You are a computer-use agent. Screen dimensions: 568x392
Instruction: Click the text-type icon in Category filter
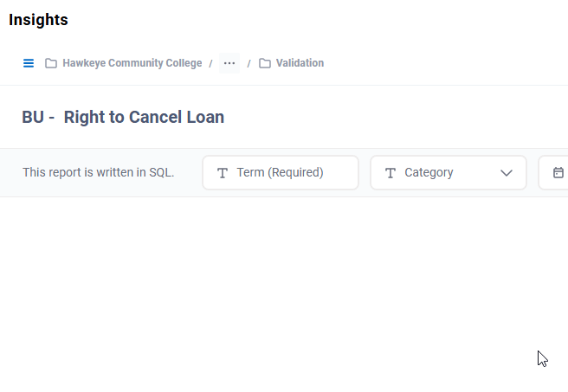point(390,173)
